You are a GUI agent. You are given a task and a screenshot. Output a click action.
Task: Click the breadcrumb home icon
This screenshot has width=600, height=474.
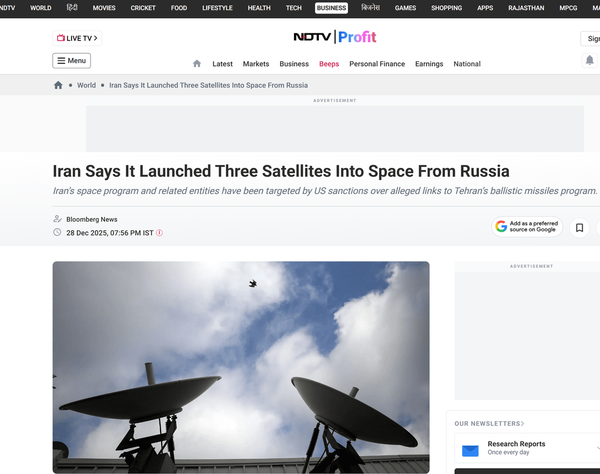(58, 86)
